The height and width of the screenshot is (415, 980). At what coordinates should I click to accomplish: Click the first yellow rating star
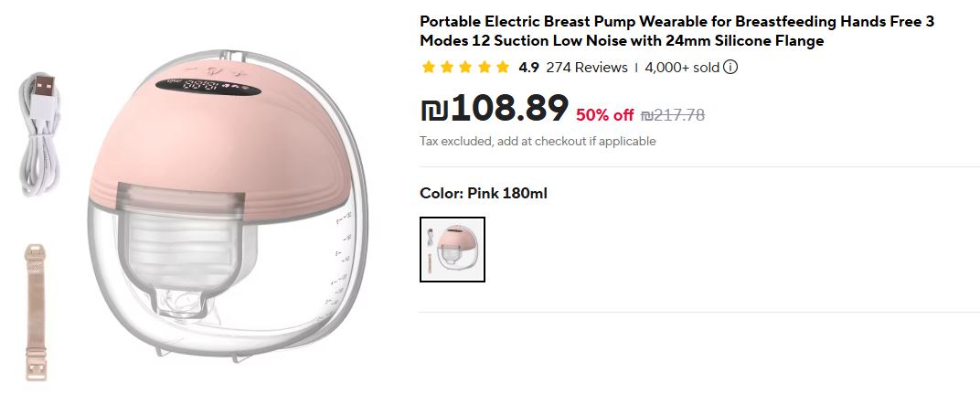click(428, 67)
